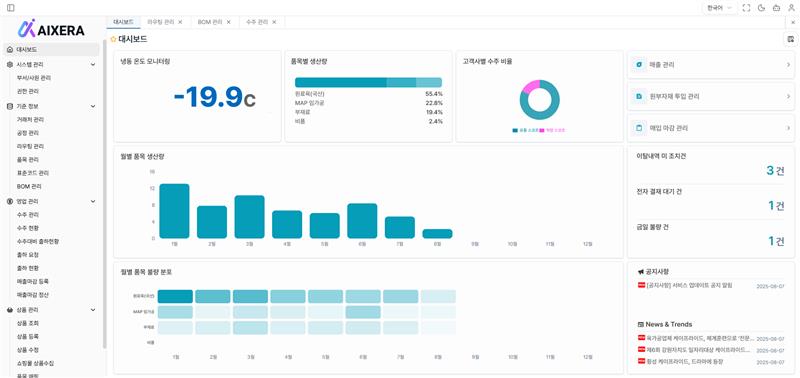Screen dimensions: 800x378
Task: Open the 서비스 업데이트 공지 알림 notice
Action: tap(689, 285)
